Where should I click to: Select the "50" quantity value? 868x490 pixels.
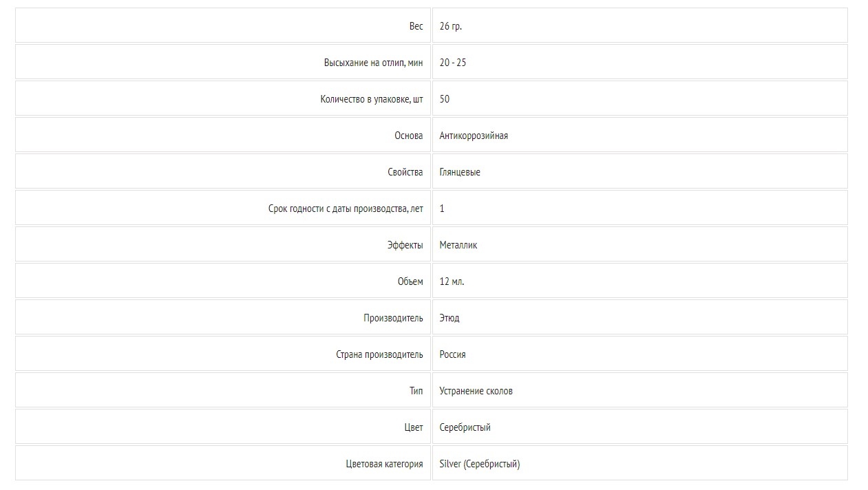(445, 99)
